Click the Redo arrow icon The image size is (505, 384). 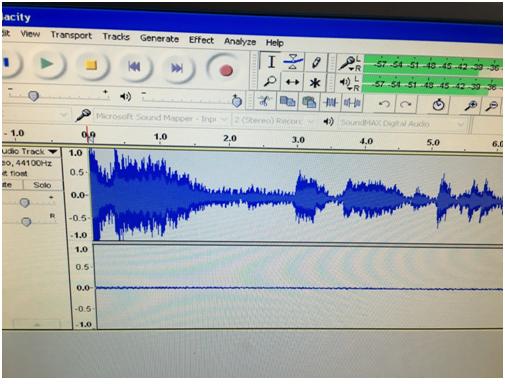pos(405,105)
